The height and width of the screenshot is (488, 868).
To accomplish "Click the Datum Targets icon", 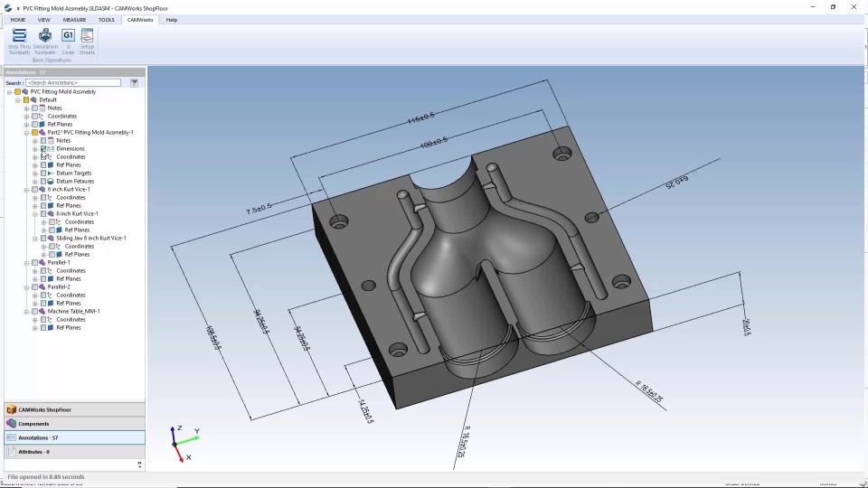I will tap(51, 174).
